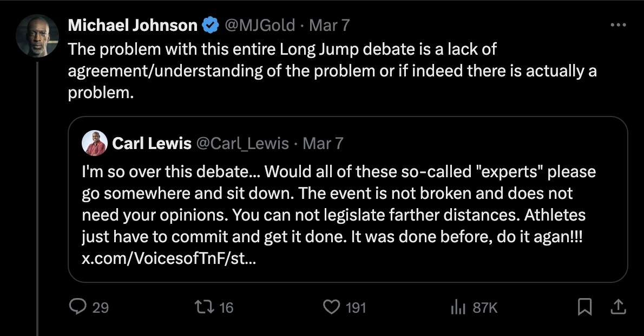Viewport: 644px width, 336px height.
Task: Click the share upload arrow icon
Action: [x=618, y=307]
